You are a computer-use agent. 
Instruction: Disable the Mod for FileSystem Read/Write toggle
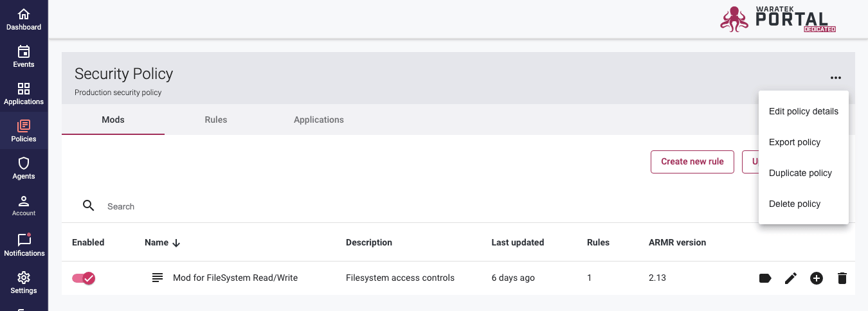click(84, 278)
